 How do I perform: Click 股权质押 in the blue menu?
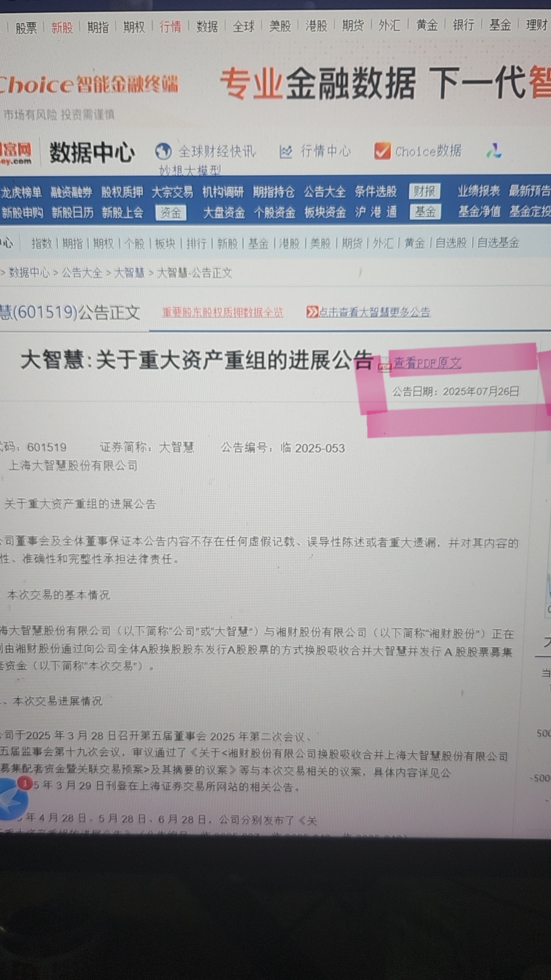click(122, 192)
